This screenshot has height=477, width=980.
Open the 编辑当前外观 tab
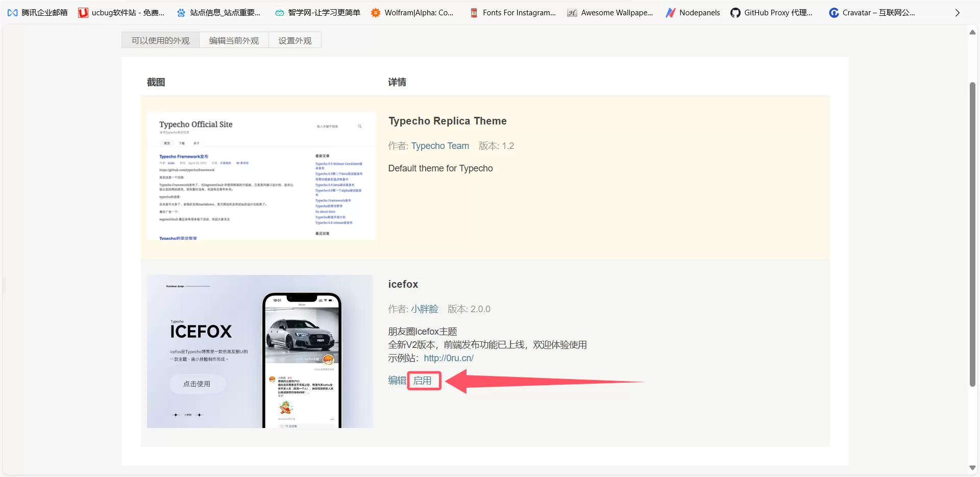point(234,40)
